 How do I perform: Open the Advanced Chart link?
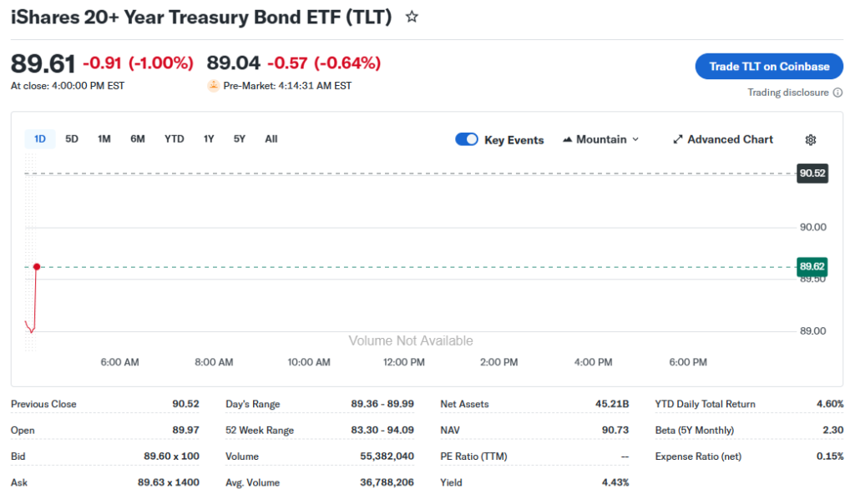coord(730,139)
